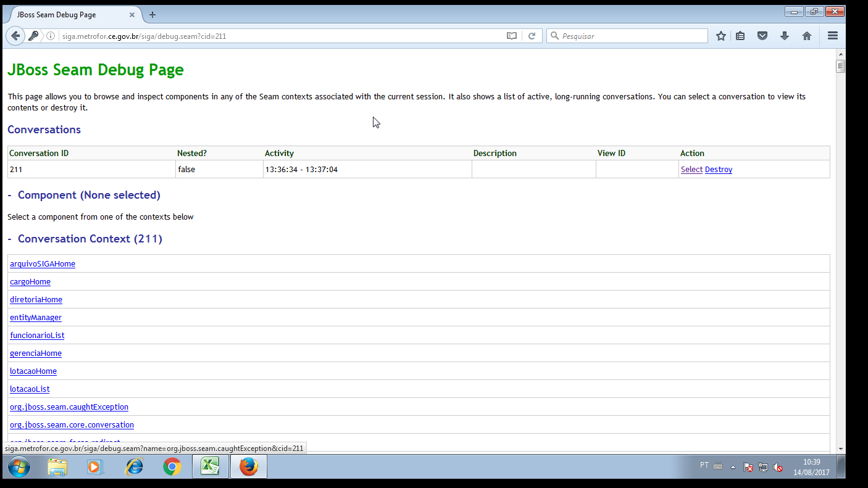Switch to Excel in taskbar

pos(211,467)
